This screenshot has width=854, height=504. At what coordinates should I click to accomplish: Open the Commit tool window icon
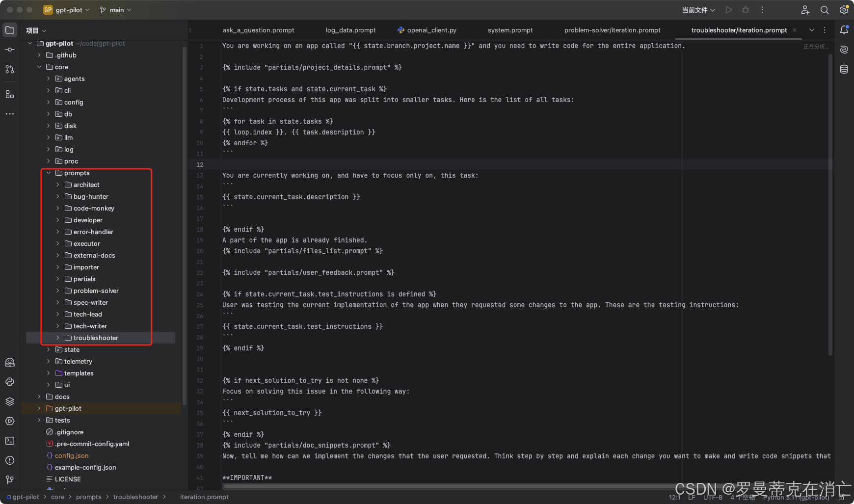tap(10, 50)
